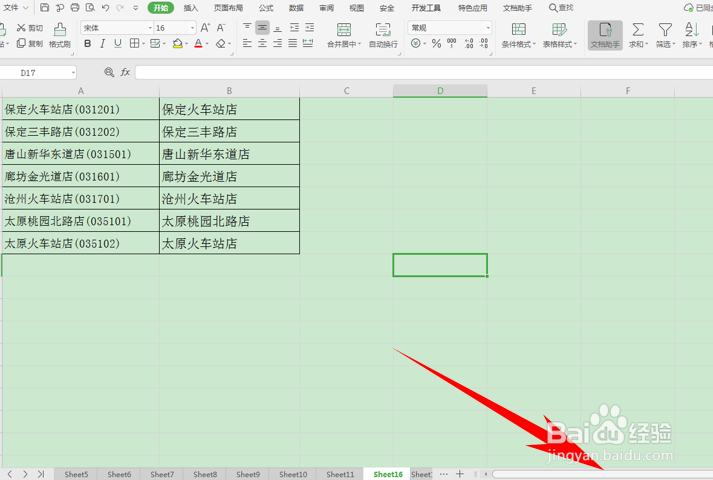Viewport: 713px width, 480px height.
Task: Align text to top of cell
Action: [x=247, y=27]
